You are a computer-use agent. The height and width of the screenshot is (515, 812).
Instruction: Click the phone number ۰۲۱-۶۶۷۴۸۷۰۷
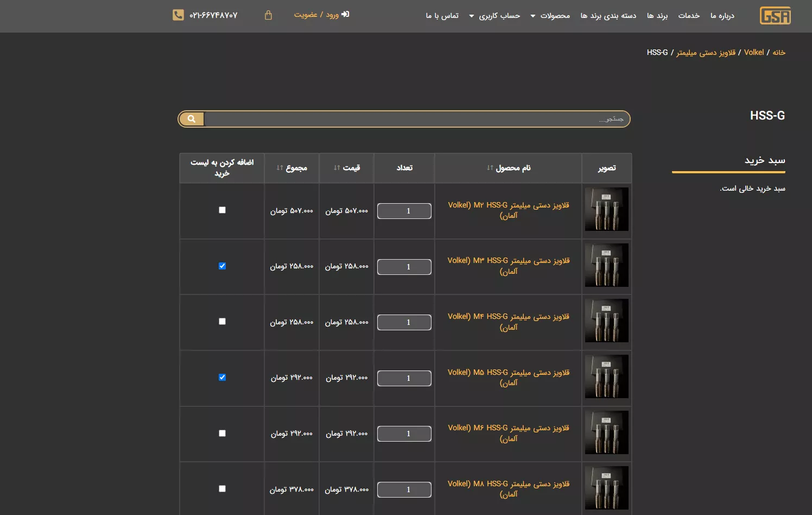(213, 15)
